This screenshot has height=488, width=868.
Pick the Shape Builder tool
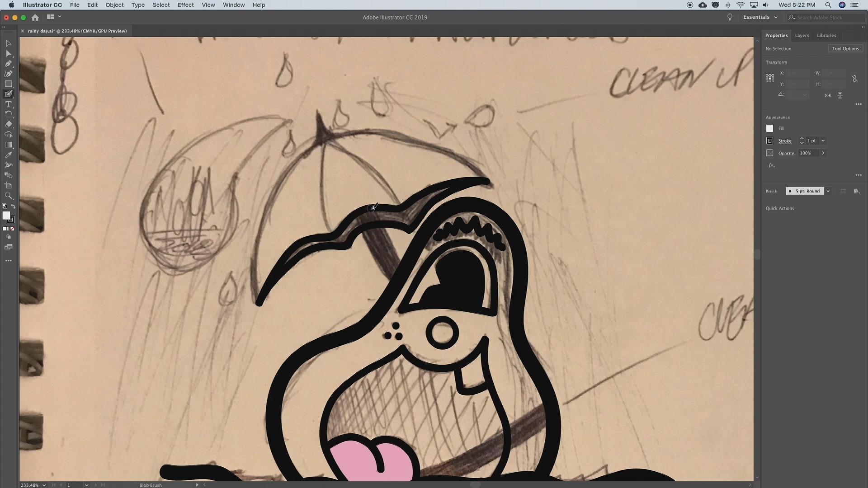point(9,135)
